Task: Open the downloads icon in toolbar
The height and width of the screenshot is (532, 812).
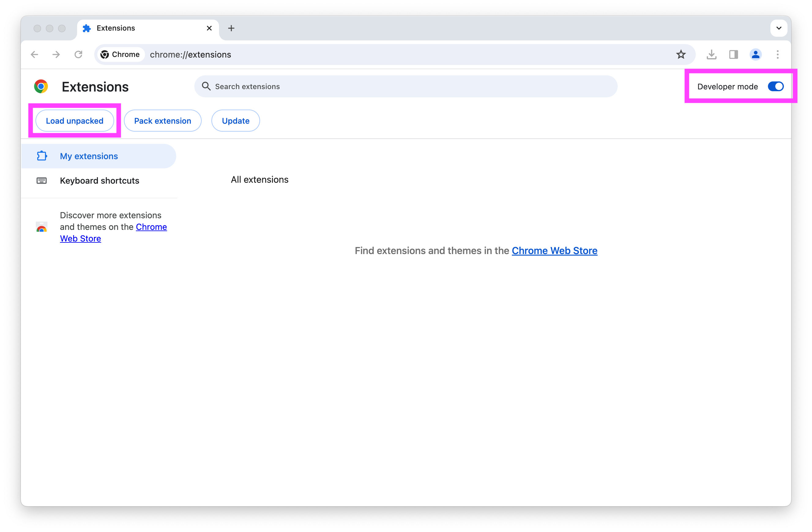Action: coord(711,54)
